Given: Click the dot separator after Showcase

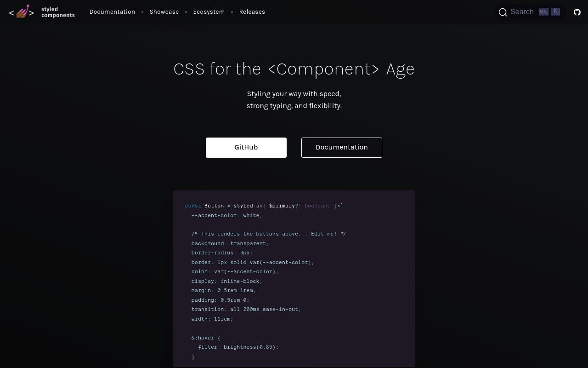Looking at the screenshot, I should pyautogui.click(x=186, y=12).
